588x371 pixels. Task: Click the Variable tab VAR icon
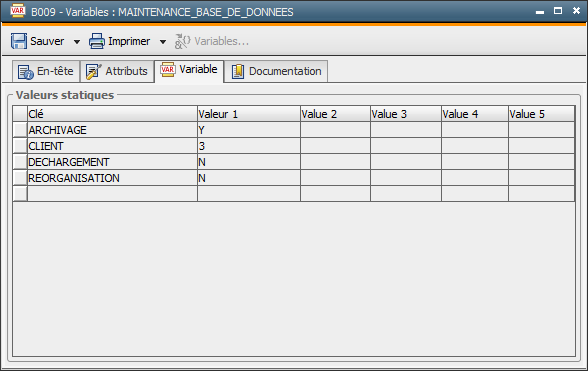tap(167, 70)
